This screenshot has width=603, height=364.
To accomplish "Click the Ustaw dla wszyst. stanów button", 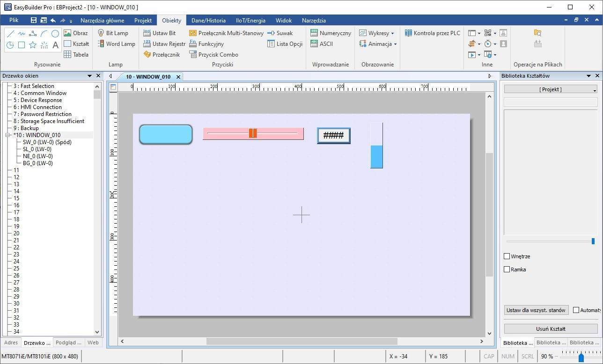I will [x=536, y=310].
